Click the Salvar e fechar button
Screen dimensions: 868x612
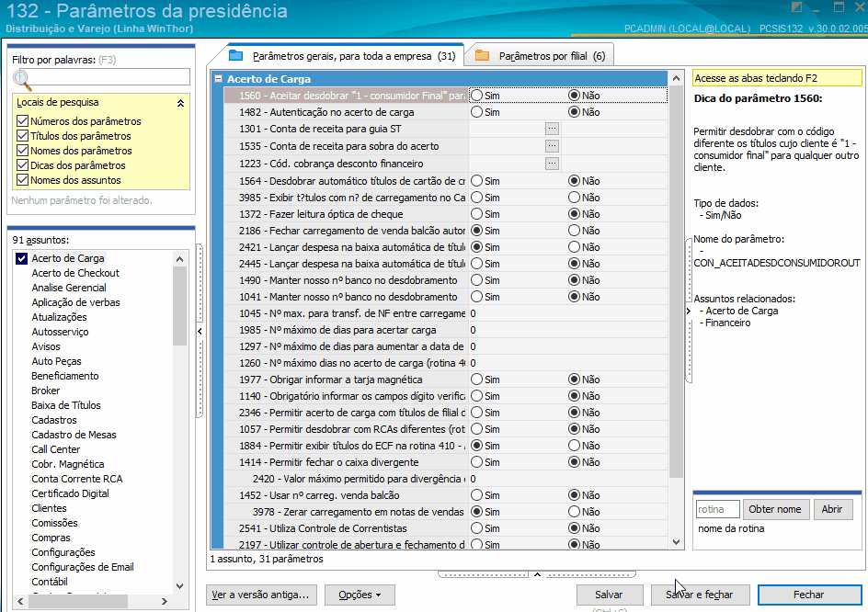point(701,595)
